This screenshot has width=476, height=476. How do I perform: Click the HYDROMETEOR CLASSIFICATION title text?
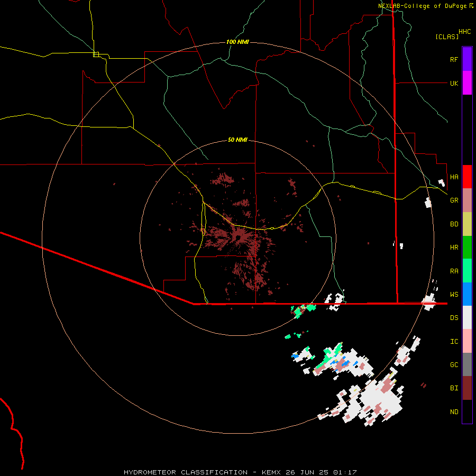point(185,472)
